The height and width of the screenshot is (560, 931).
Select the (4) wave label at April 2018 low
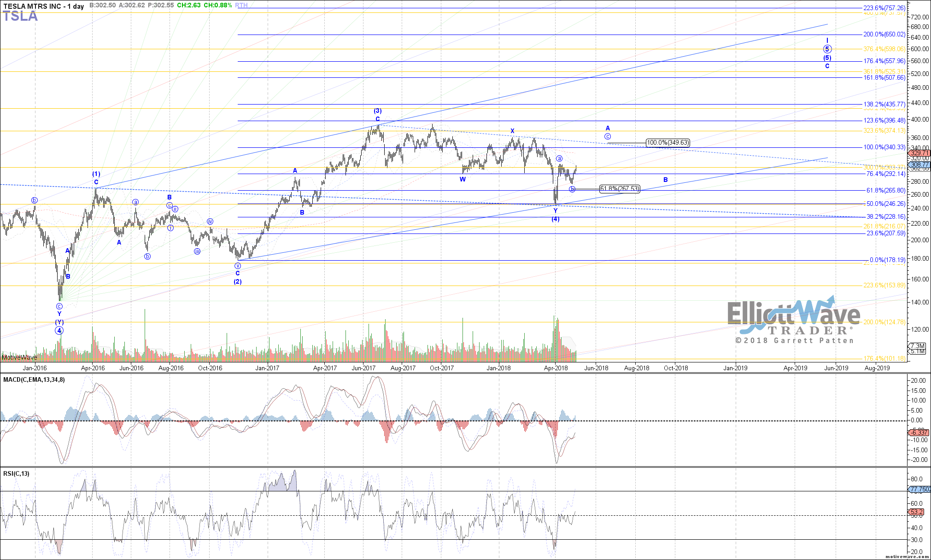pyautogui.click(x=556, y=219)
